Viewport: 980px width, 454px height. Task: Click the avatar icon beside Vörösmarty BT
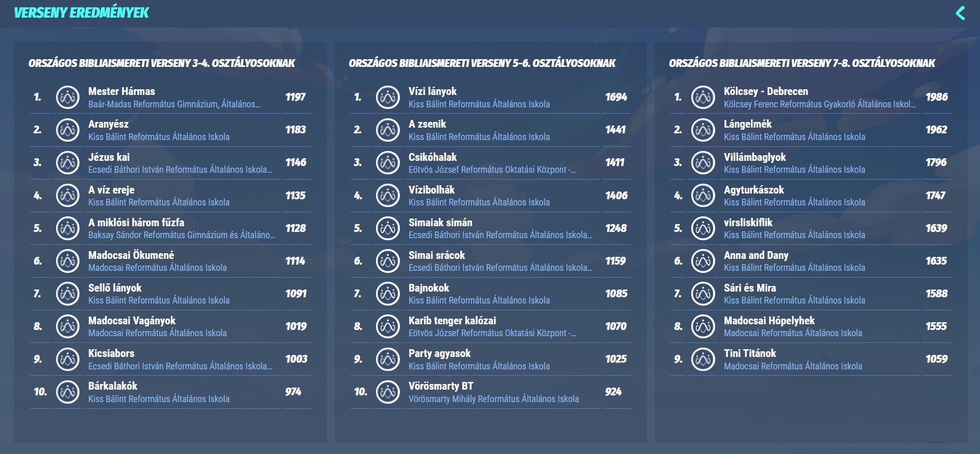click(x=388, y=392)
